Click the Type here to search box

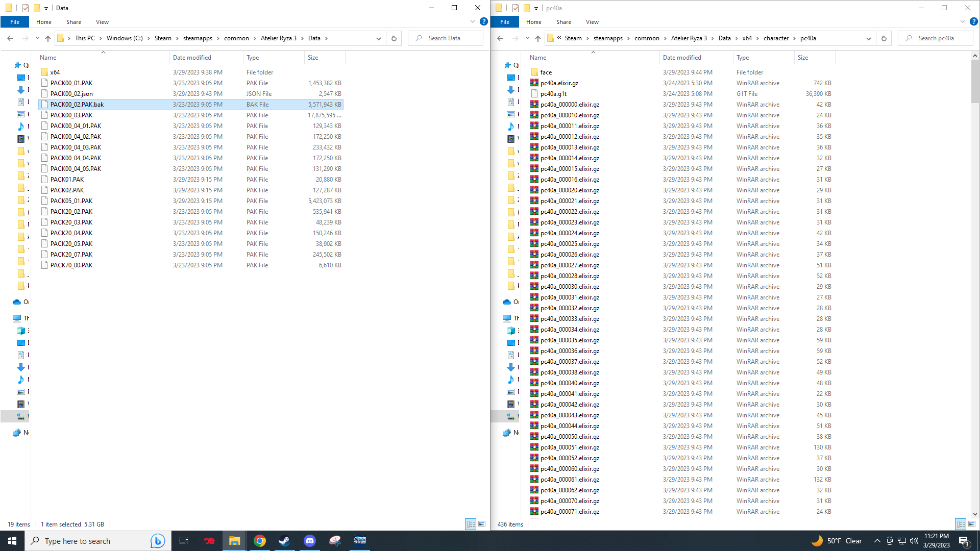[97, 541]
